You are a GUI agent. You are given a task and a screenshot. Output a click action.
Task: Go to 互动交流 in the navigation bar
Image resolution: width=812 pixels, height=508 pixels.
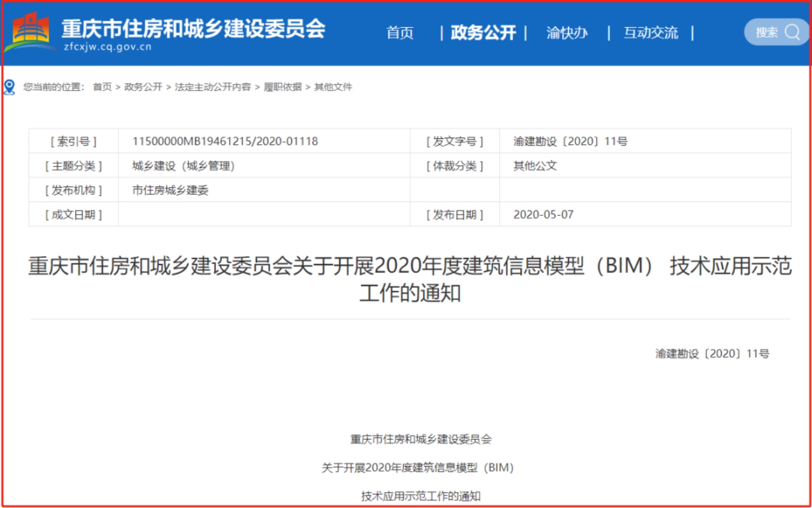(x=650, y=32)
